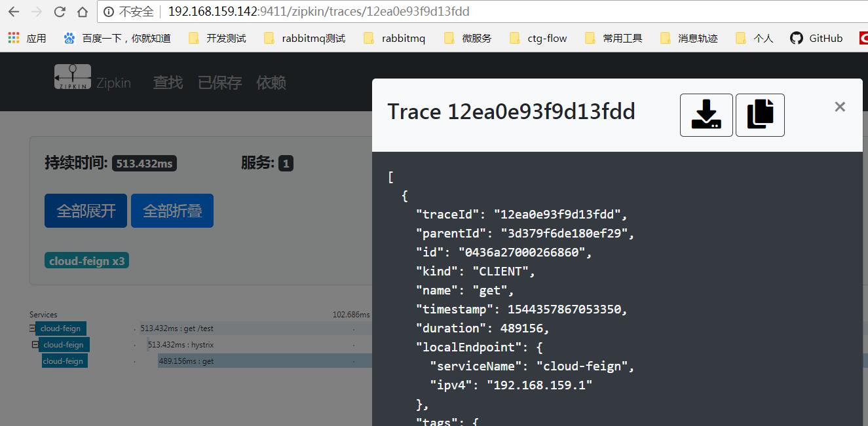Open the 开发测试 bookmark folder
Screen dimensions: 868x426
point(217,38)
